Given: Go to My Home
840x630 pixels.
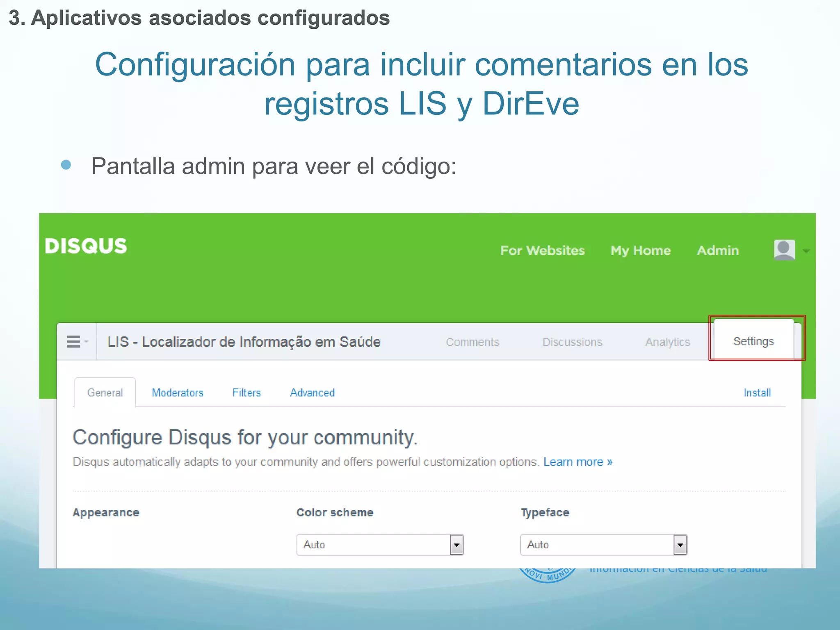Looking at the screenshot, I should tap(641, 251).
